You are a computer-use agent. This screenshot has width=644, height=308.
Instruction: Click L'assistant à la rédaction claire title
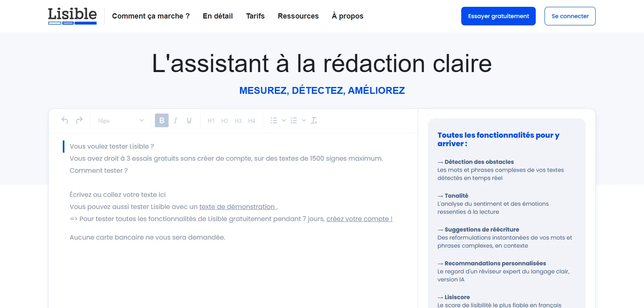(x=322, y=64)
